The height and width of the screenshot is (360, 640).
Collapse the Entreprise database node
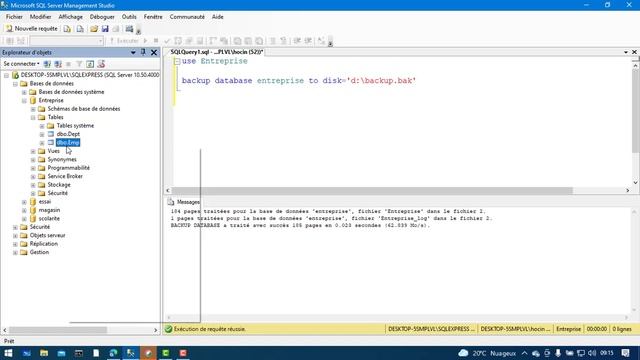[24, 100]
